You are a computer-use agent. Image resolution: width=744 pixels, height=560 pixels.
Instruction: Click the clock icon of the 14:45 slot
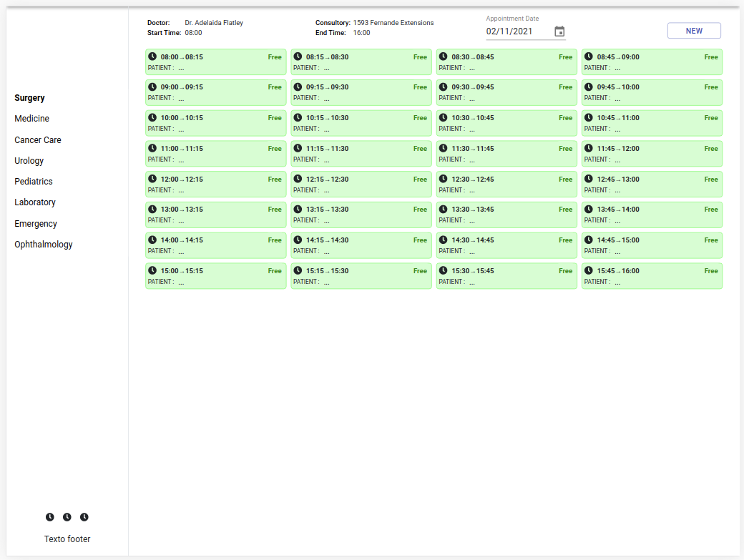click(588, 240)
